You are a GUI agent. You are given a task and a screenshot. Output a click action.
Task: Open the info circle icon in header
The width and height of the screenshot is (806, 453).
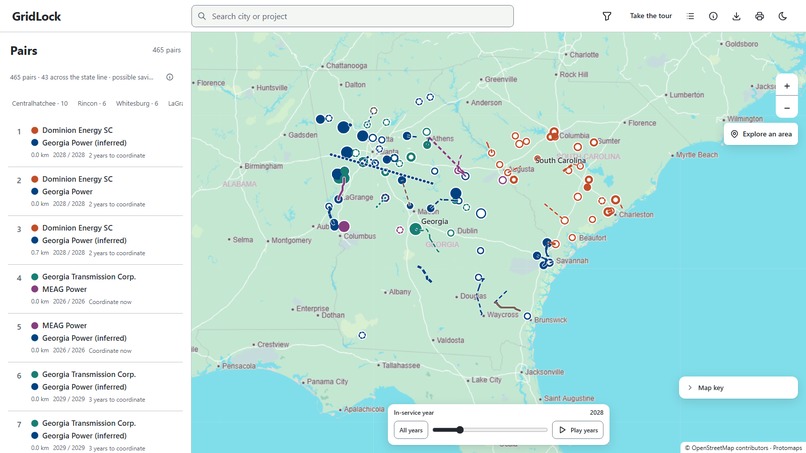[x=713, y=16]
